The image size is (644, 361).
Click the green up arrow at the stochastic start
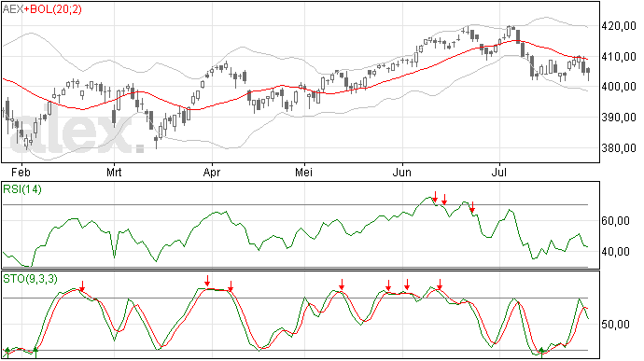point(7,352)
